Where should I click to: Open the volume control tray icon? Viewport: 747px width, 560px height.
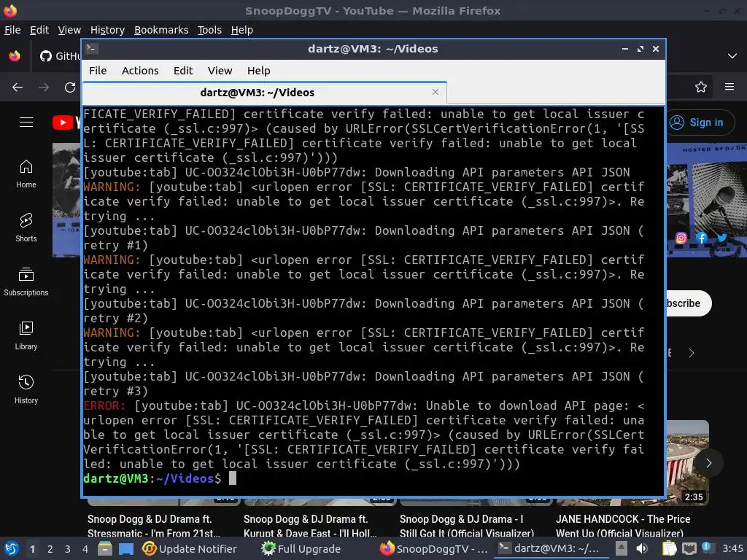[642, 548]
